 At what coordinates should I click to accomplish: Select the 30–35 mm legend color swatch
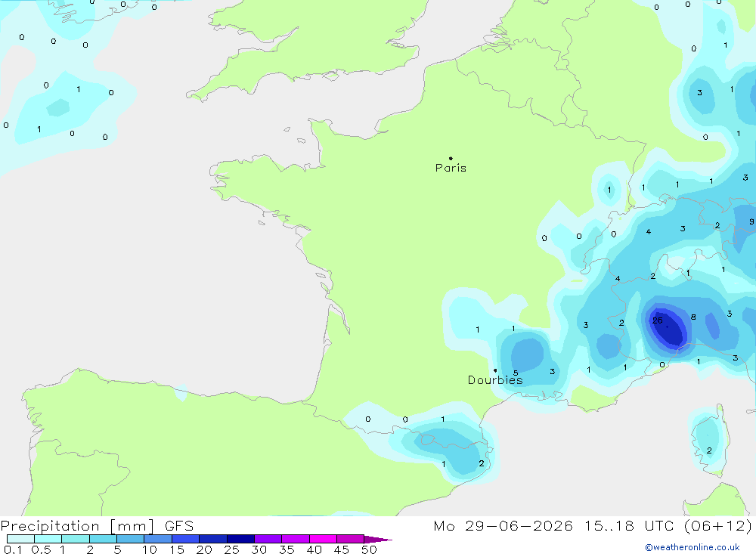268,539
